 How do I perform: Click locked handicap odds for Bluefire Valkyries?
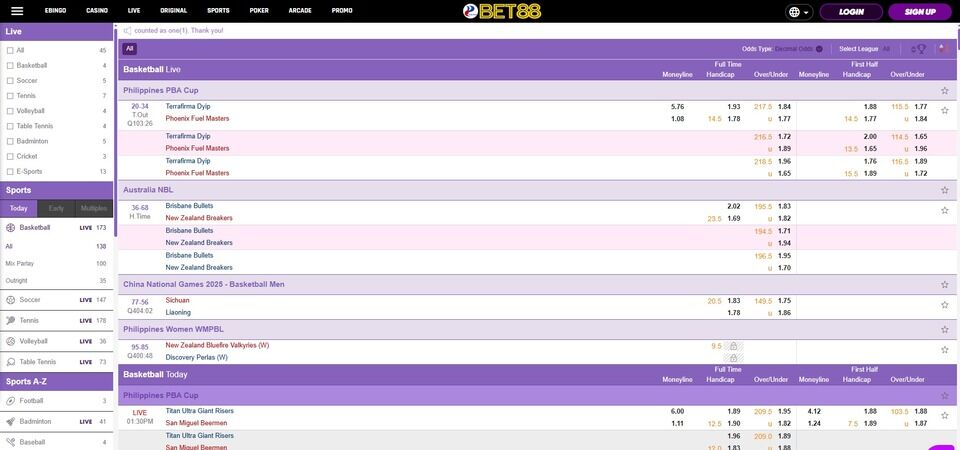pos(733,346)
